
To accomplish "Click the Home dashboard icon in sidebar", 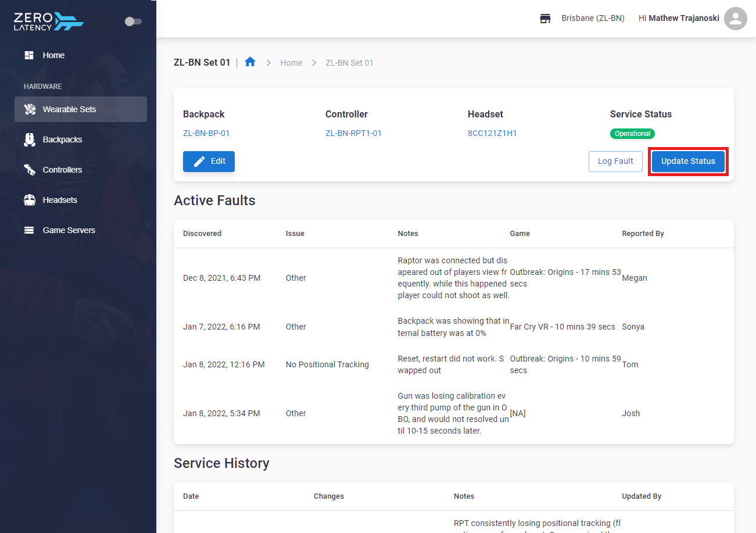I will (x=29, y=55).
